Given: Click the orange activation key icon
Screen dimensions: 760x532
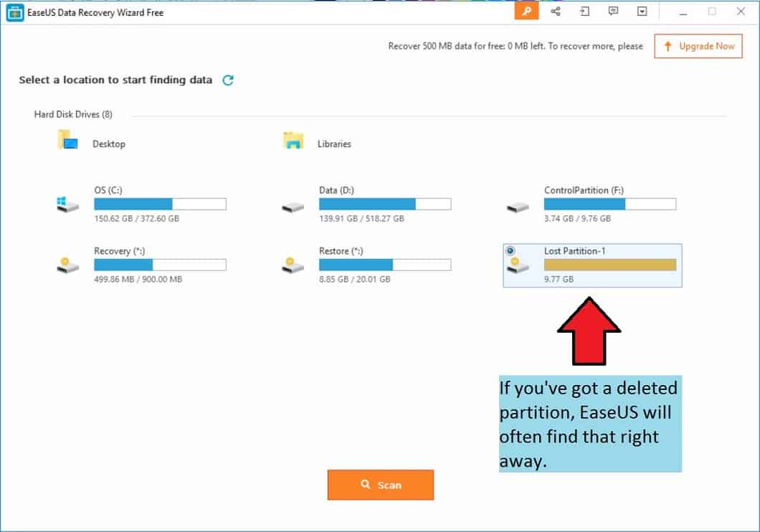Looking at the screenshot, I should pos(526,11).
